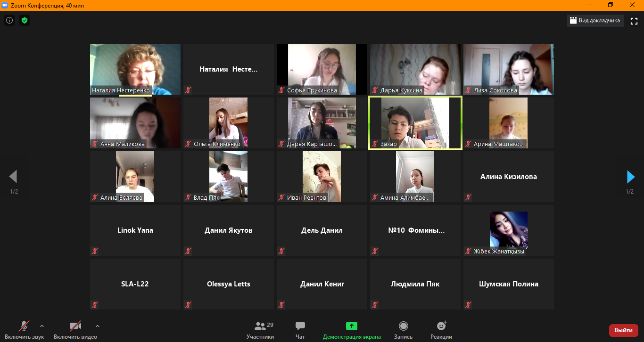Select Дарья Куксина video tile

click(415, 69)
